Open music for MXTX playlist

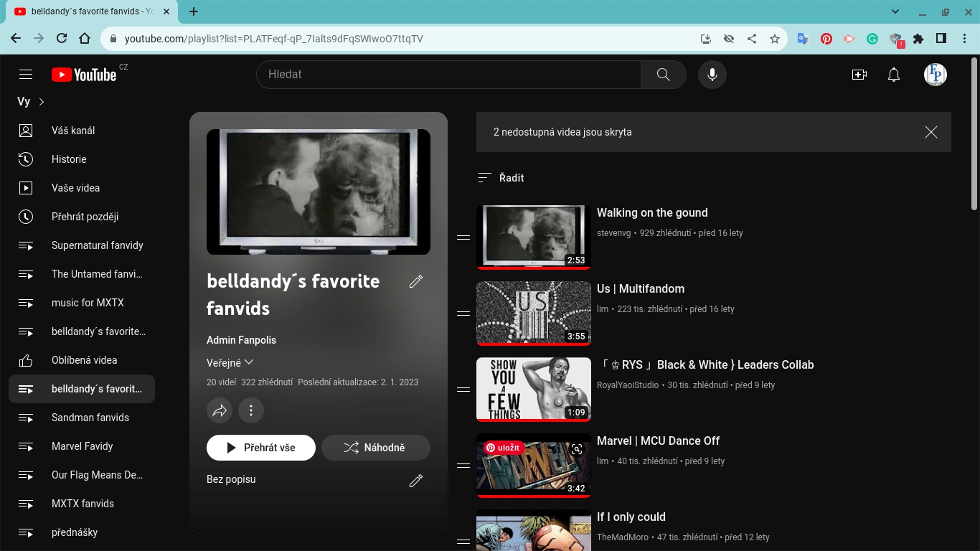tap(82, 303)
